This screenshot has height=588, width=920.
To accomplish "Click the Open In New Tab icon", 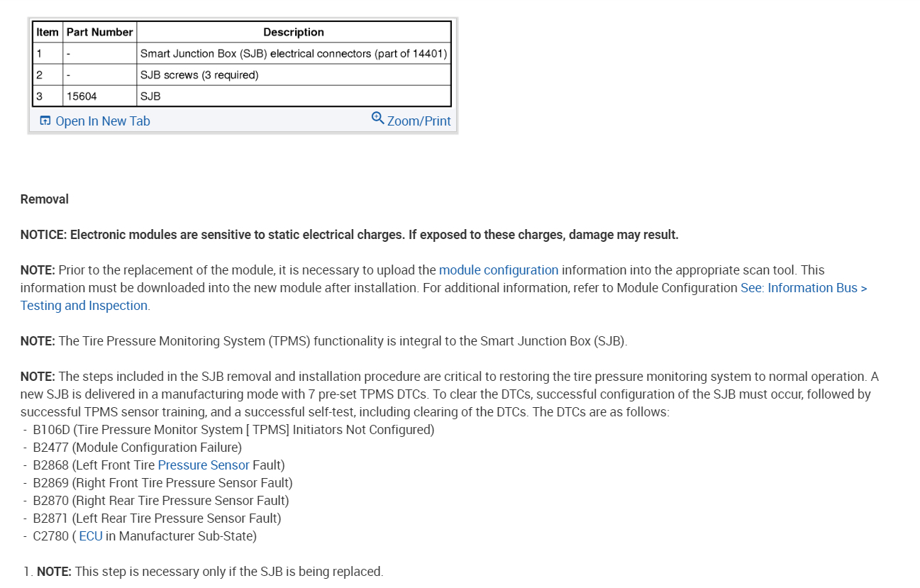I will (x=45, y=121).
